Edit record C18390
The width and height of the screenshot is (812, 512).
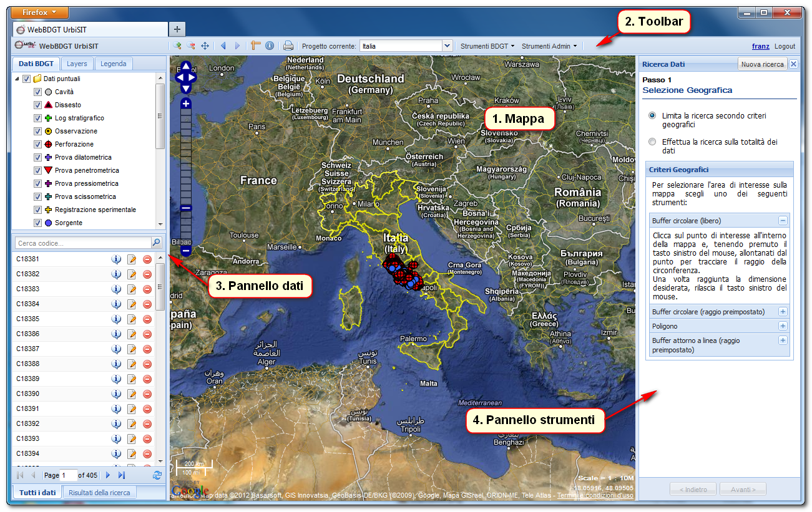[132, 394]
